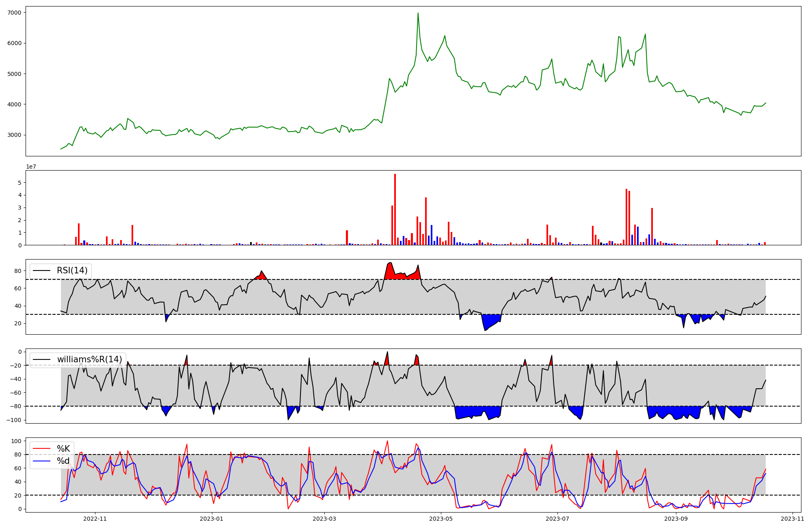Click the williams%R(14) legend label

pos(89,359)
